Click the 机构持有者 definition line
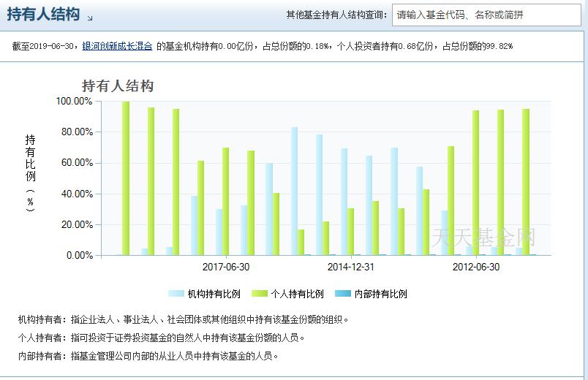Viewport: 588px width, 380px height. coord(184,319)
